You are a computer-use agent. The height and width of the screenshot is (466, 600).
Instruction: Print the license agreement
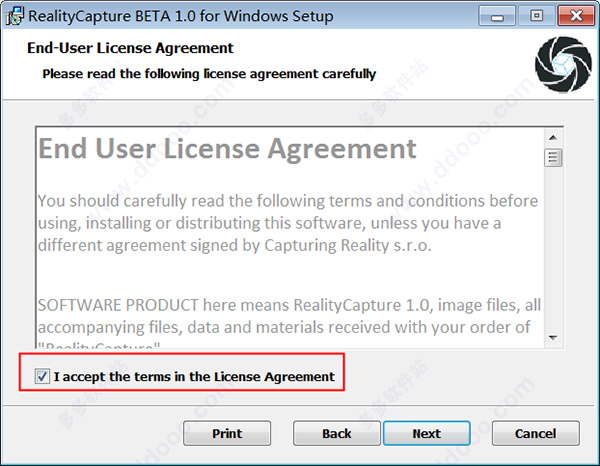pos(227,433)
